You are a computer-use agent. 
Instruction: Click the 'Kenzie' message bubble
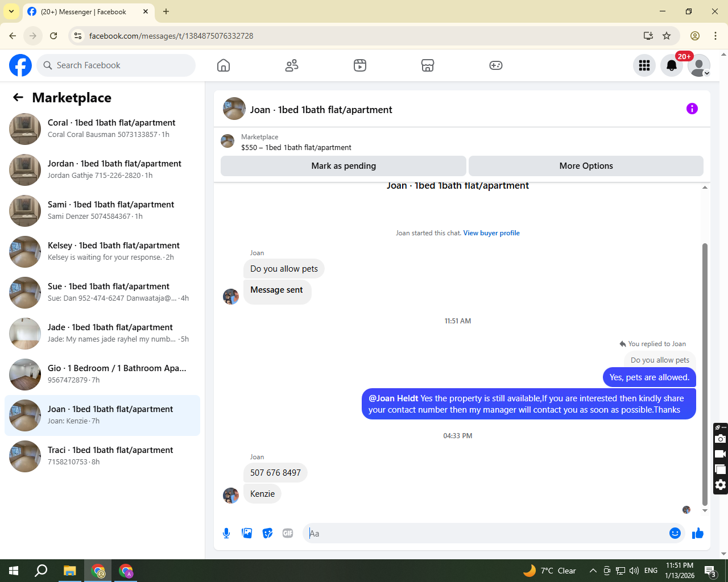pos(262,494)
